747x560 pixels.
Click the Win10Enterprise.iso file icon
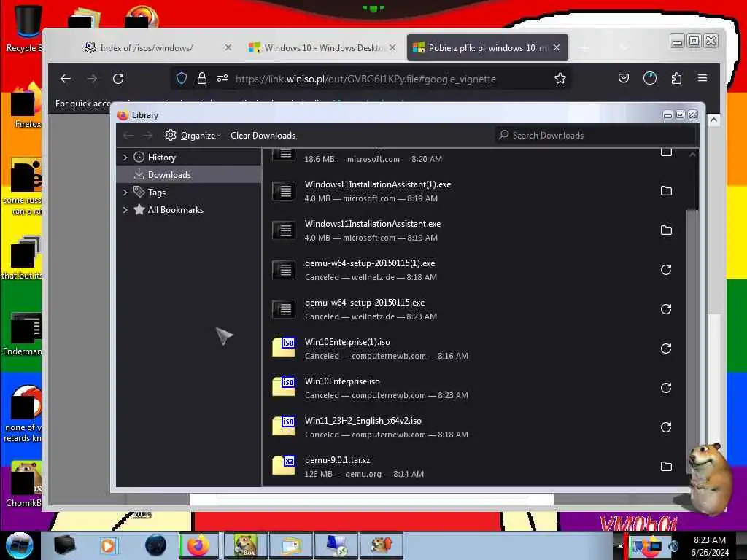284,386
